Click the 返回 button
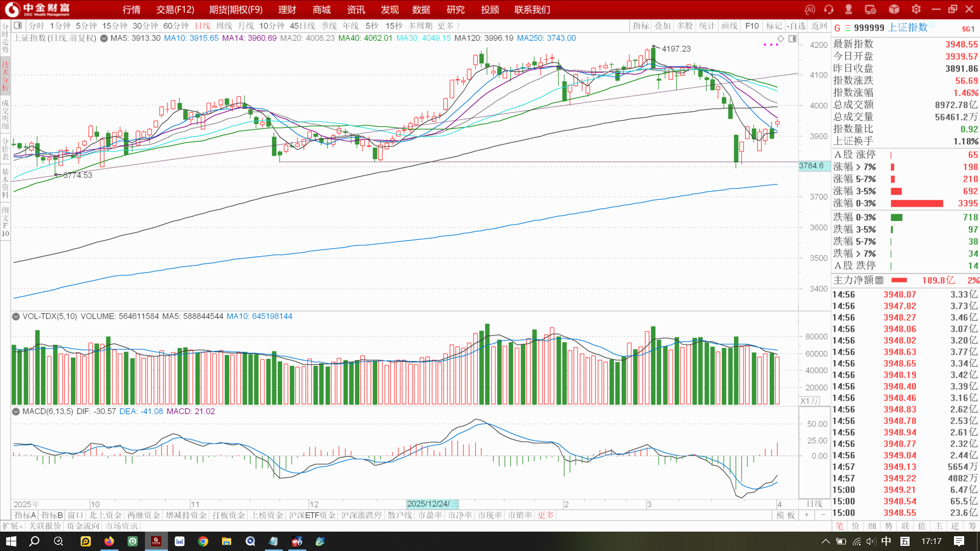Screen dimensions: 980x551 click(819, 26)
